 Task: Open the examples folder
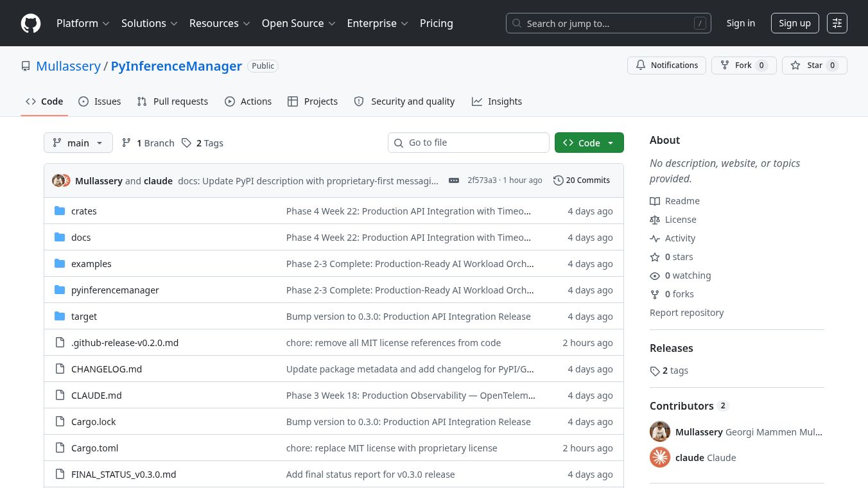[91, 264]
